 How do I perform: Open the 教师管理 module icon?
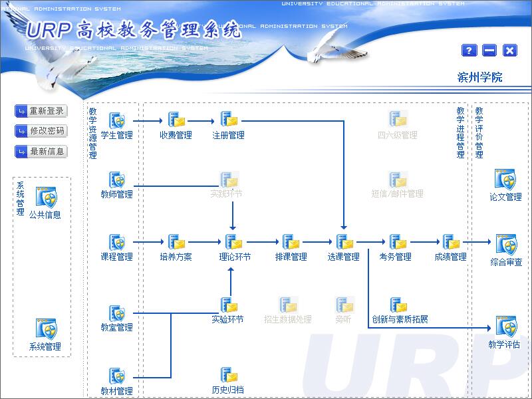[117, 180]
